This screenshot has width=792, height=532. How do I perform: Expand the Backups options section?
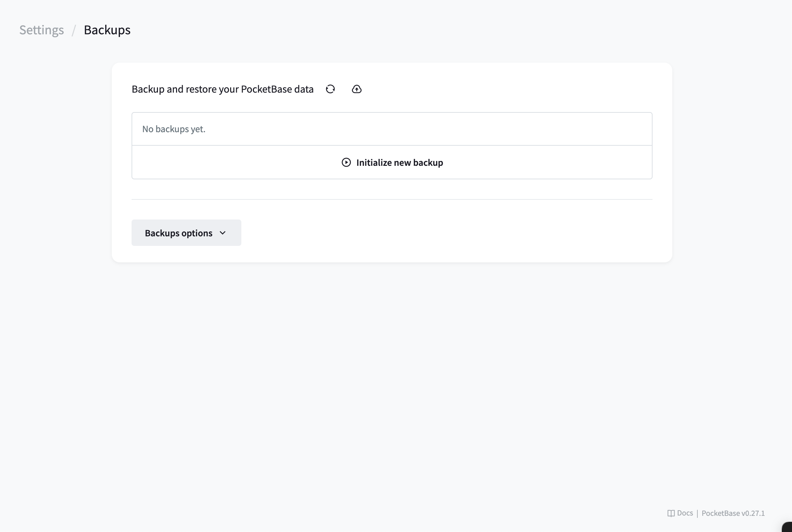pyautogui.click(x=186, y=233)
